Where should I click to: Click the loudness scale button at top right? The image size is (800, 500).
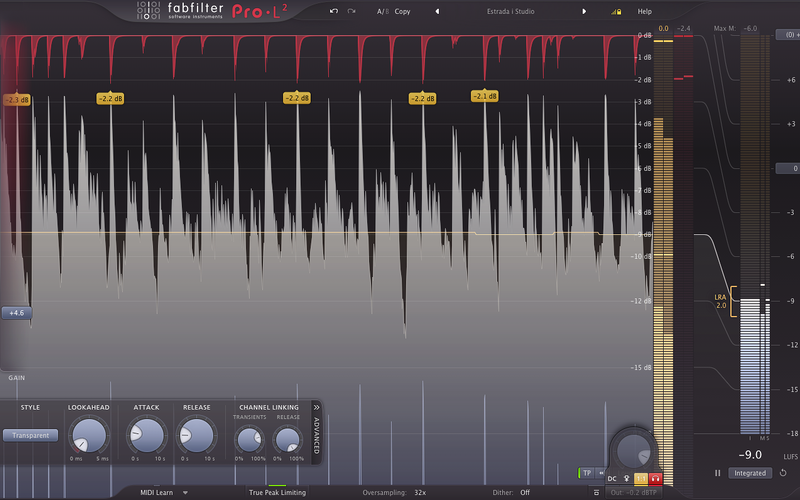pyautogui.click(x=788, y=35)
